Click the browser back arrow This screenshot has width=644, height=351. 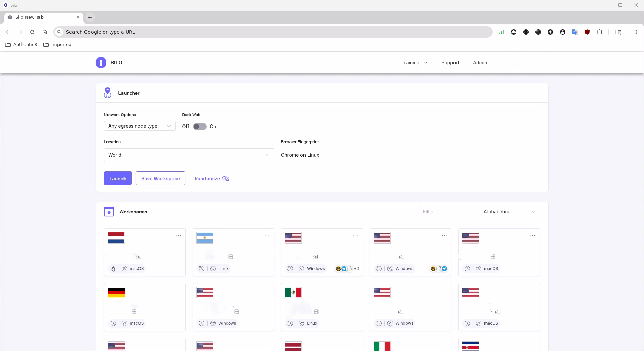(8, 32)
